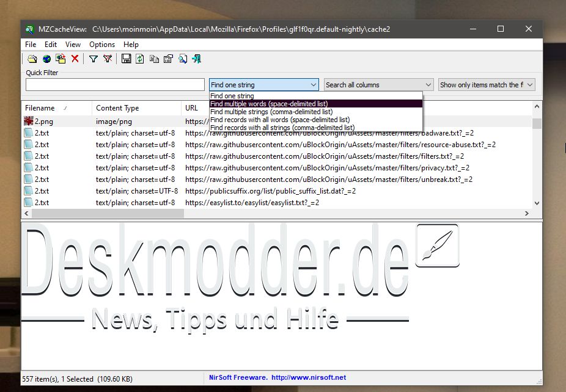Open the http://www.nirsoft.net link
The width and height of the screenshot is (566, 392).
coord(309,377)
